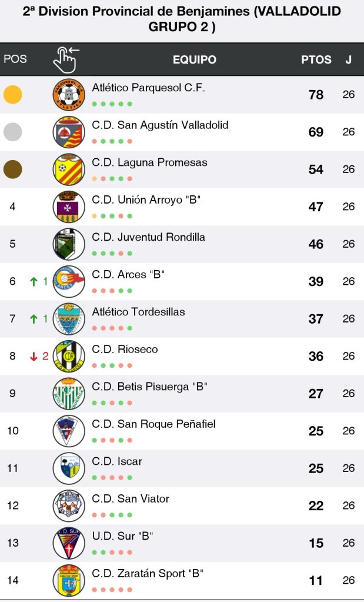This screenshot has width=364, height=602.
Task: Click the C.D. Arces "B" logo
Action: (x=69, y=281)
